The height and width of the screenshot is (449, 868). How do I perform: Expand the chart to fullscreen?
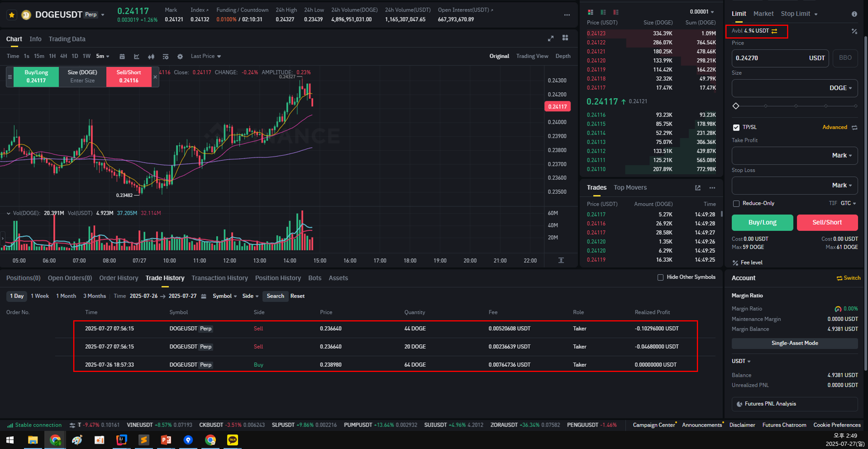pos(550,38)
